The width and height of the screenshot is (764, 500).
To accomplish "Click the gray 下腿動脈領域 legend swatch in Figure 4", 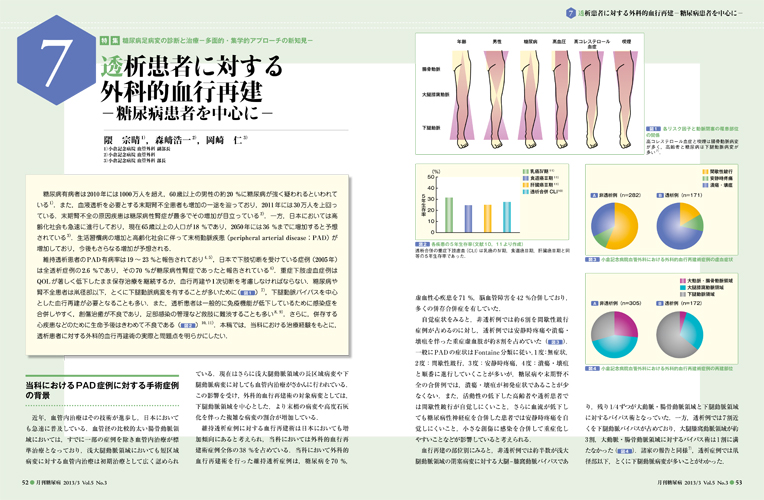I will coord(683,295).
